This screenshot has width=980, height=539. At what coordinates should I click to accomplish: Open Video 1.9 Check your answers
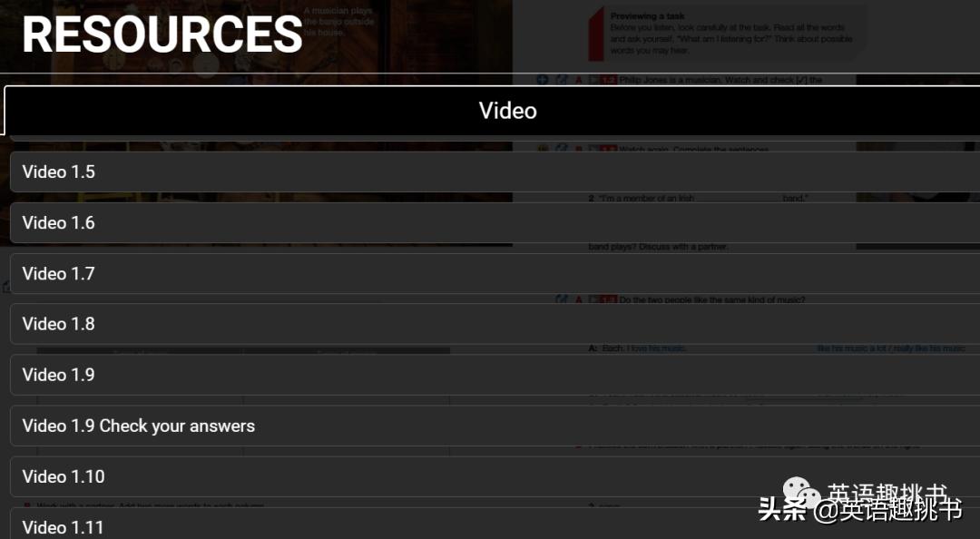pos(495,426)
